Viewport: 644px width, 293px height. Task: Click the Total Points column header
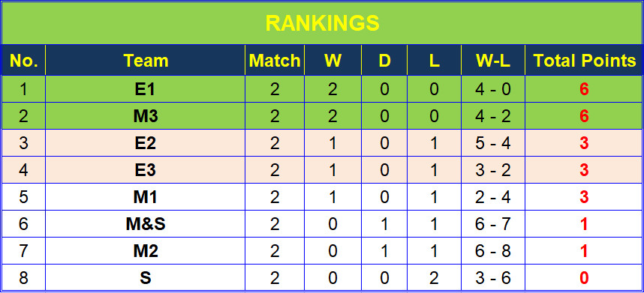click(584, 60)
